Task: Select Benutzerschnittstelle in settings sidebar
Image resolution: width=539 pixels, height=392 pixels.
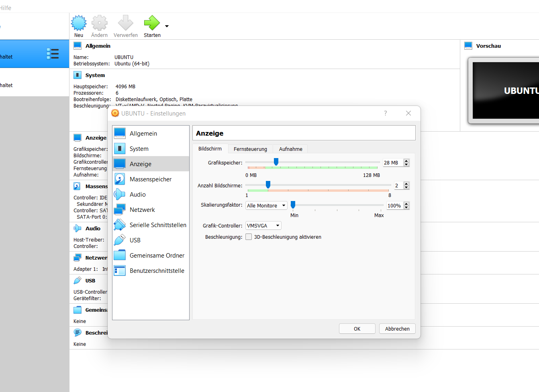Action: pos(151,270)
